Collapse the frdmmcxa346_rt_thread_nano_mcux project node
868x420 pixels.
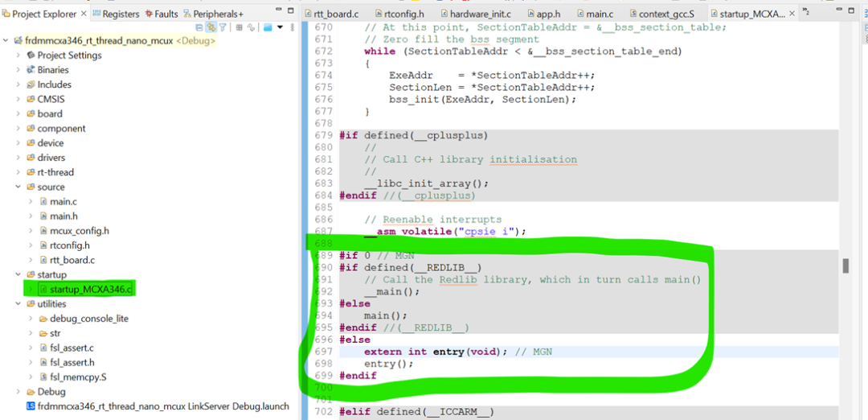[6, 41]
